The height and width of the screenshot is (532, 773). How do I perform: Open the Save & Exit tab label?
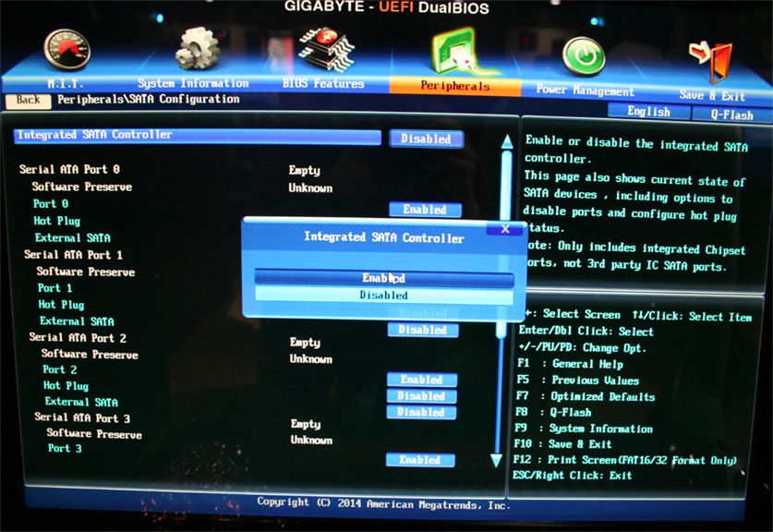(712, 96)
